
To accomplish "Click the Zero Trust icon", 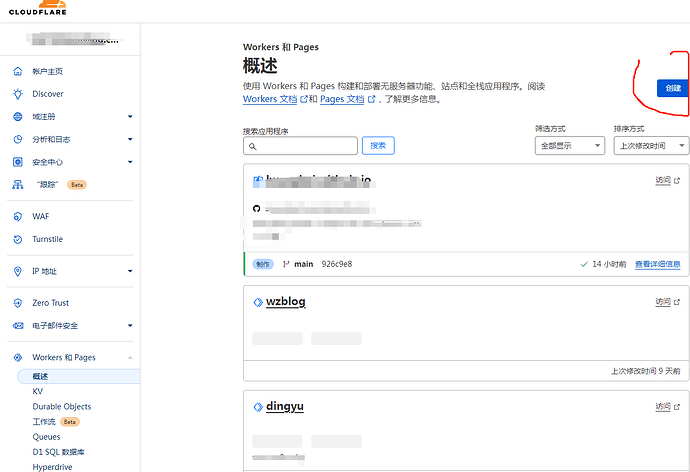I will [18, 303].
